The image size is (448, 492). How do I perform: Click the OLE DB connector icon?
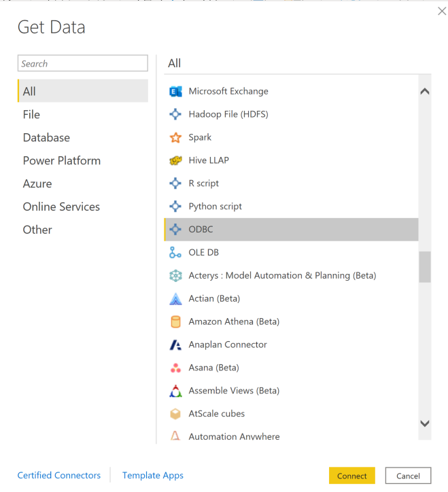175,252
